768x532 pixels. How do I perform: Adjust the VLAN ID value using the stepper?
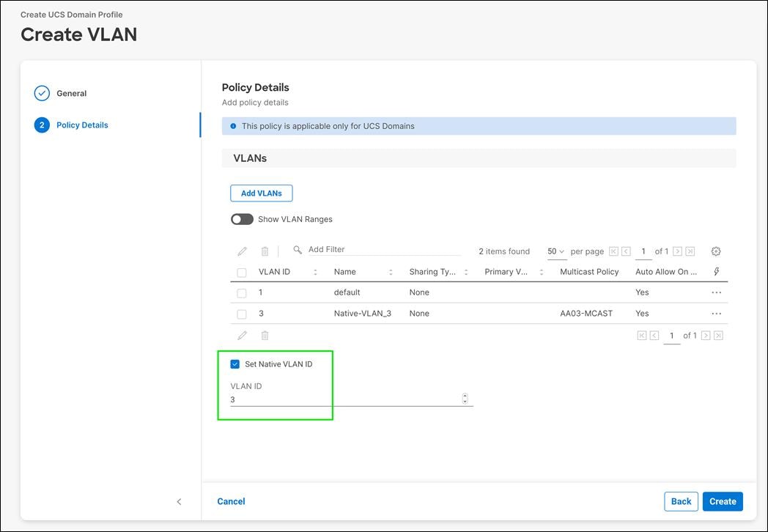tap(465, 398)
